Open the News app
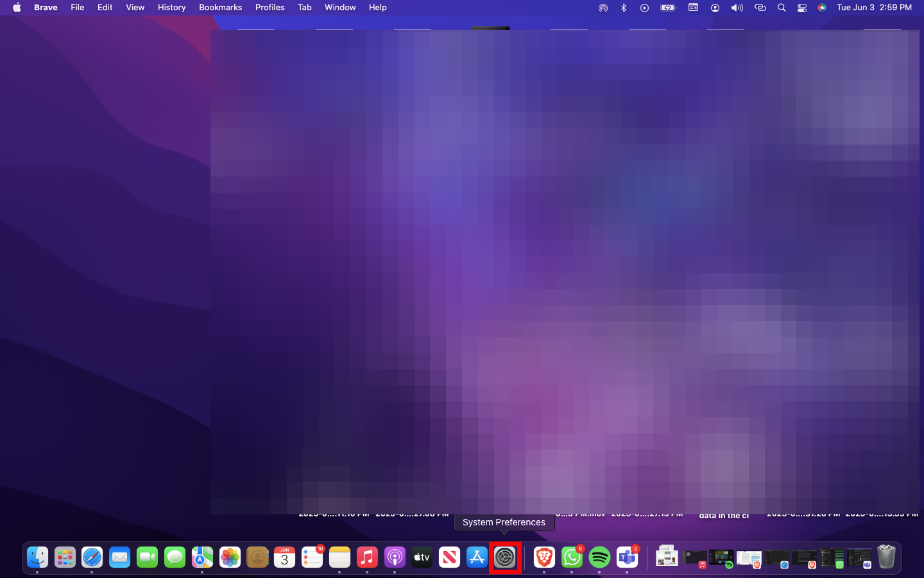The image size is (924, 578). pyautogui.click(x=450, y=557)
